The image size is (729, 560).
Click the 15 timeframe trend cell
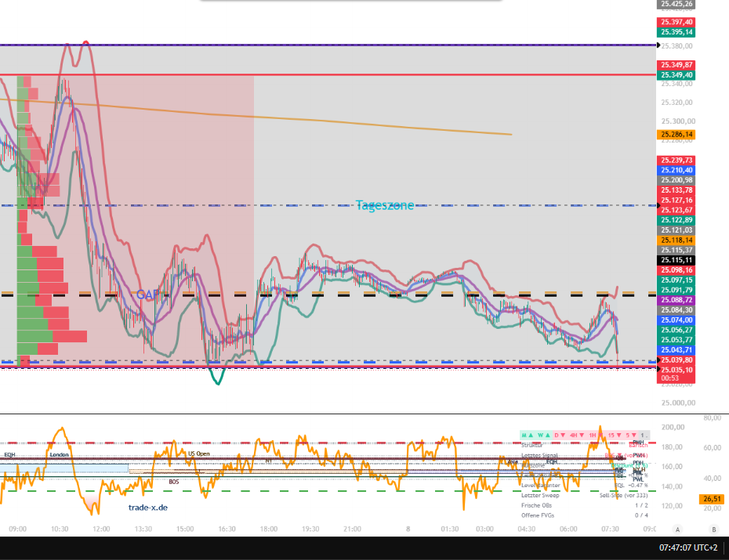(615, 435)
